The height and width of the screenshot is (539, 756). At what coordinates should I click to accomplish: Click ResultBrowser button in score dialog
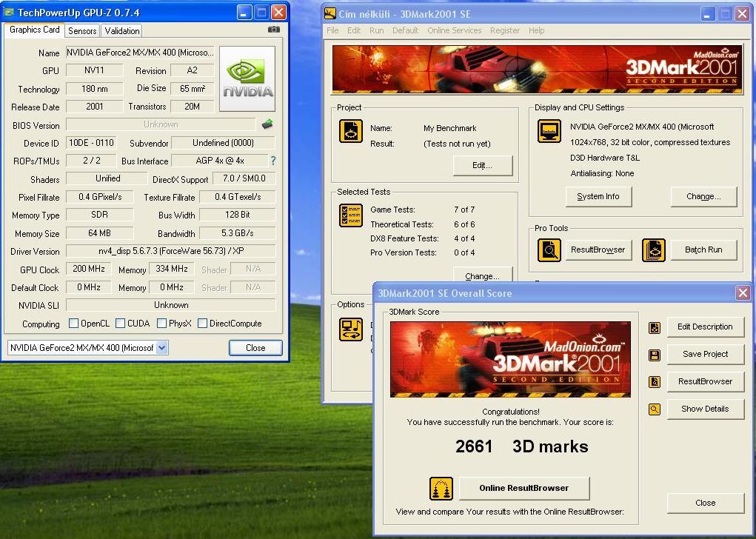click(x=705, y=382)
